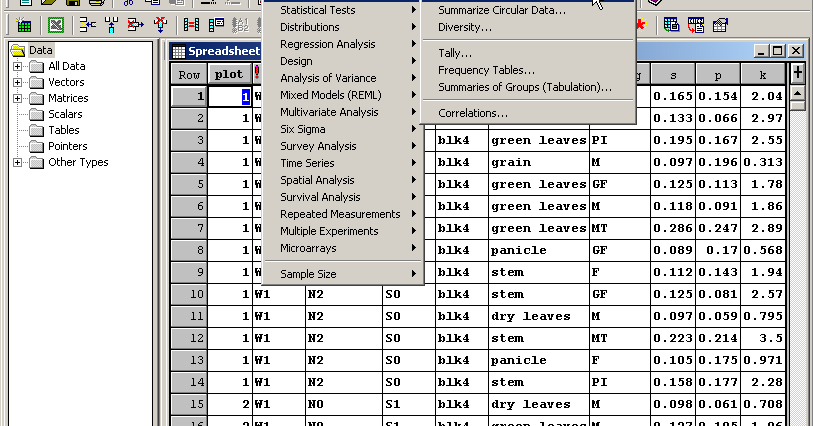
Task: Click the Pointers folder icon
Action: [x=36, y=147]
